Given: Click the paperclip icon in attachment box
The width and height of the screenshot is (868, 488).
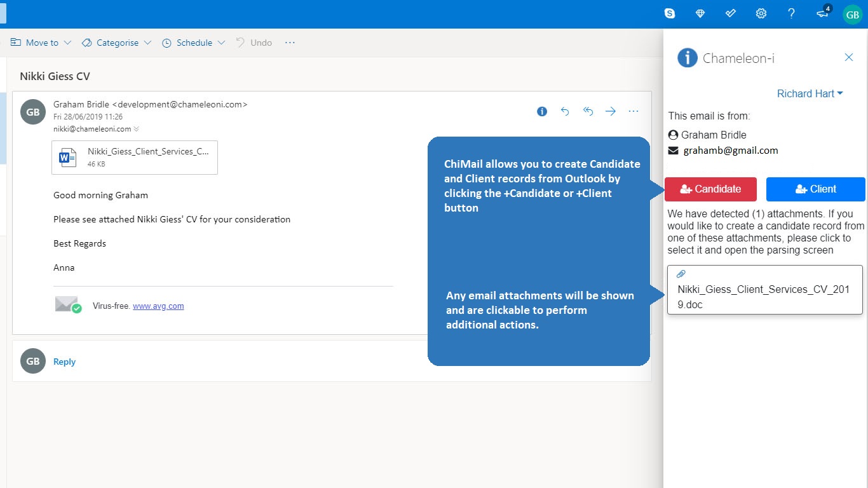Looking at the screenshot, I should 681,274.
